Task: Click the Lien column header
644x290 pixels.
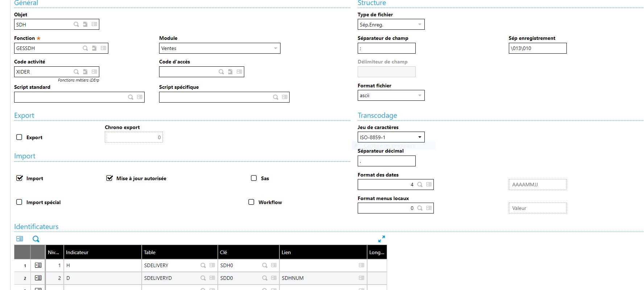Action: (323, 252)
